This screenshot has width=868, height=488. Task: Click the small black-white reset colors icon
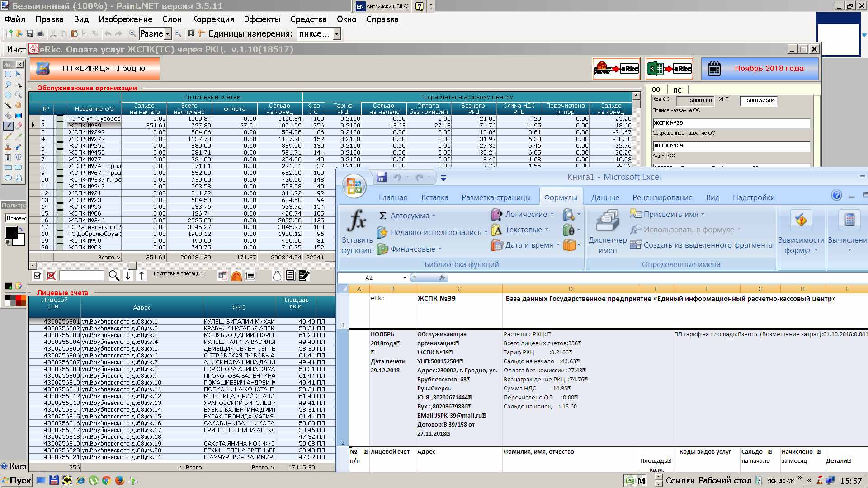(8, 242)
